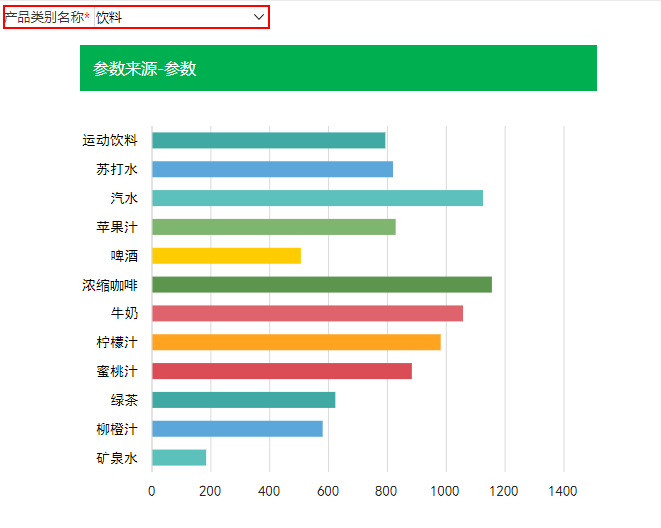Click the 矿泉水 axis label

click(x=117, y=458)
